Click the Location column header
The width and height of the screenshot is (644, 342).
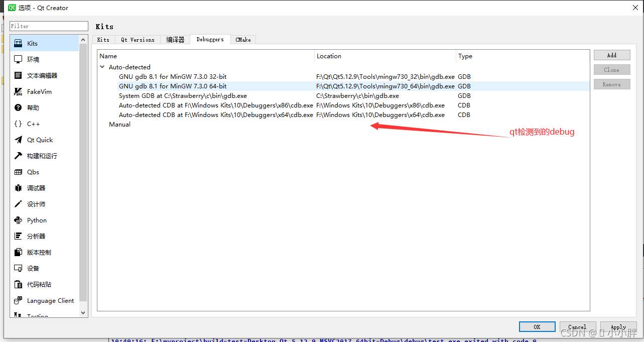[385, 56]
